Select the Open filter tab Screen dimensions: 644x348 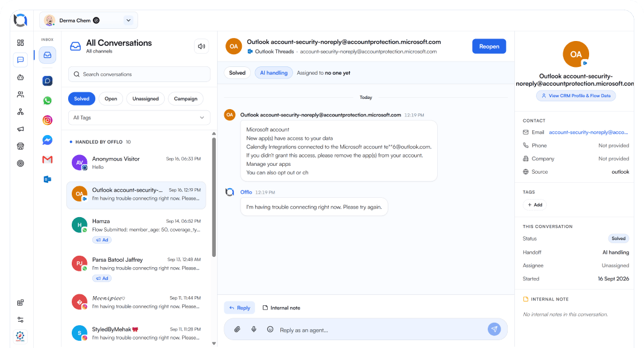[111, 98]
